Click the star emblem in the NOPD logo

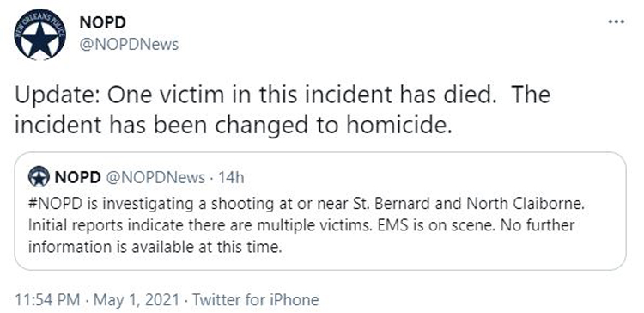39,39
